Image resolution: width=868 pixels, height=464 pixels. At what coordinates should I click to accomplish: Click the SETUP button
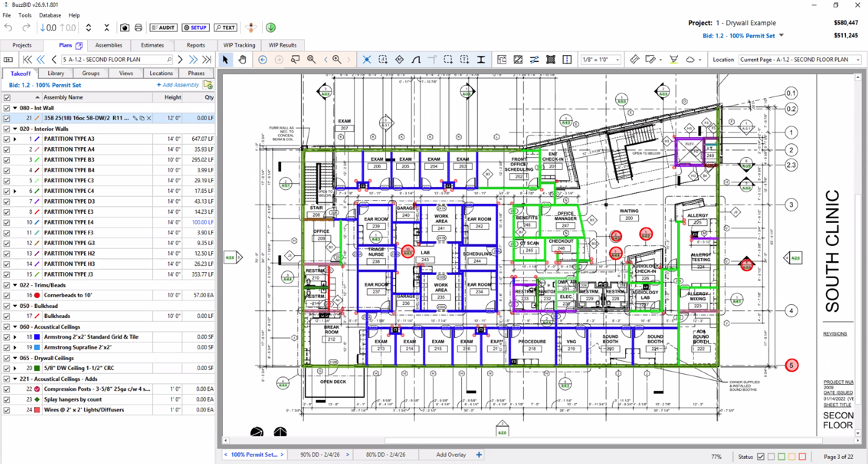pyautogui.click(x=195, y=27)
